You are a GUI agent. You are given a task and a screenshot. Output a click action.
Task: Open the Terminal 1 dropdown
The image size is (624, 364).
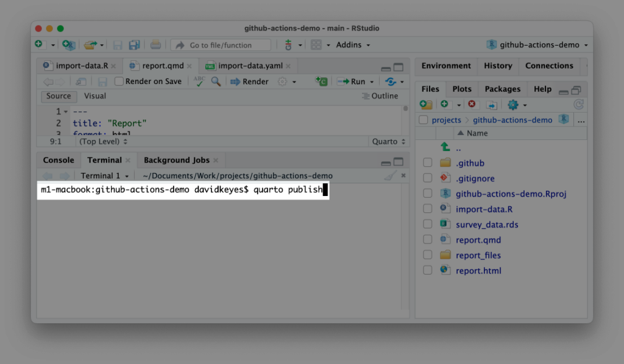click(105, 176)
